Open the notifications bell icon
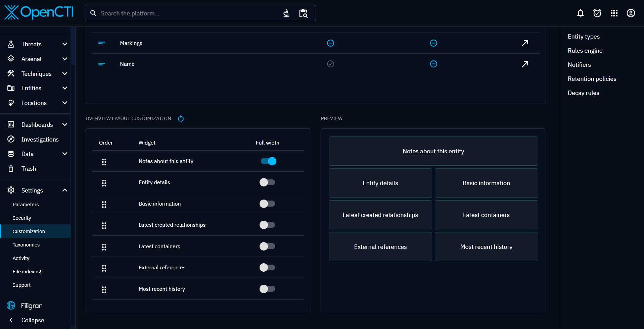 [580, 13]
